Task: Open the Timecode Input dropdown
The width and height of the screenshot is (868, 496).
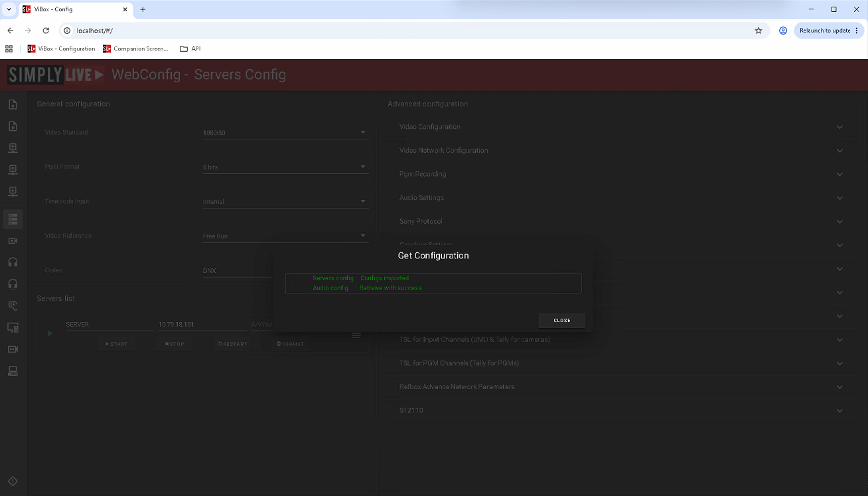Action: pos(285,202)
